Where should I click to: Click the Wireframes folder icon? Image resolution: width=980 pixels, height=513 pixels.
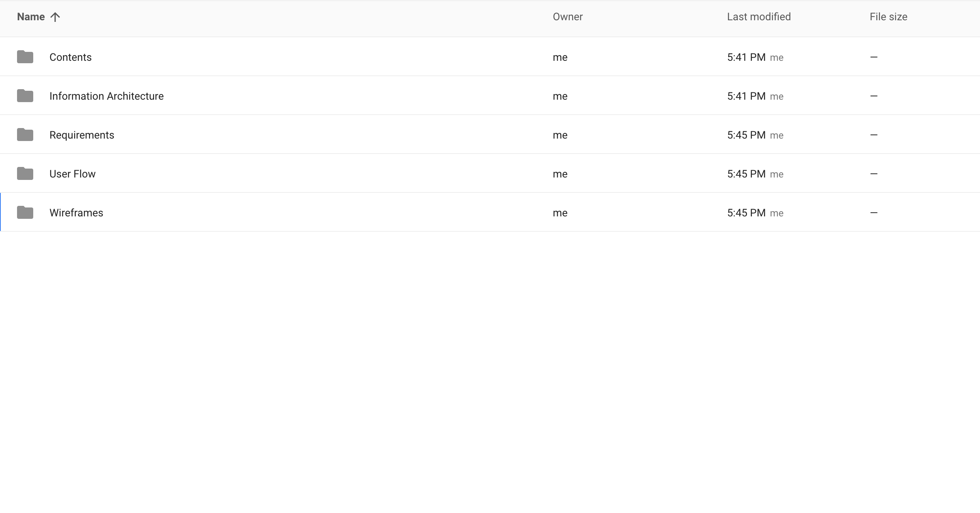click(26, 212)
